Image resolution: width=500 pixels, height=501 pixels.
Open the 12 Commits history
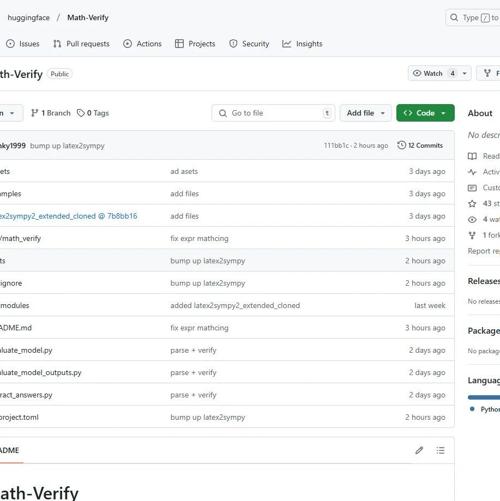point(420,146)
